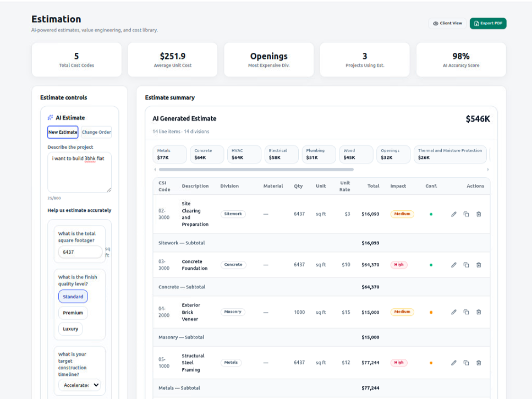Switch to the New Estimate tab
The image size is (532, 399).
click(63, 132)
